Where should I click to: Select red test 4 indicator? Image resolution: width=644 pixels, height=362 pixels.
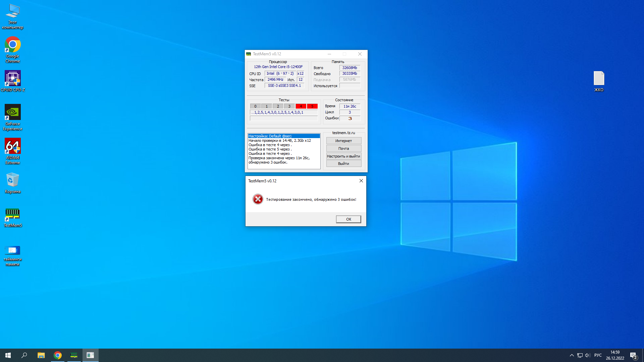coord(301,106)
